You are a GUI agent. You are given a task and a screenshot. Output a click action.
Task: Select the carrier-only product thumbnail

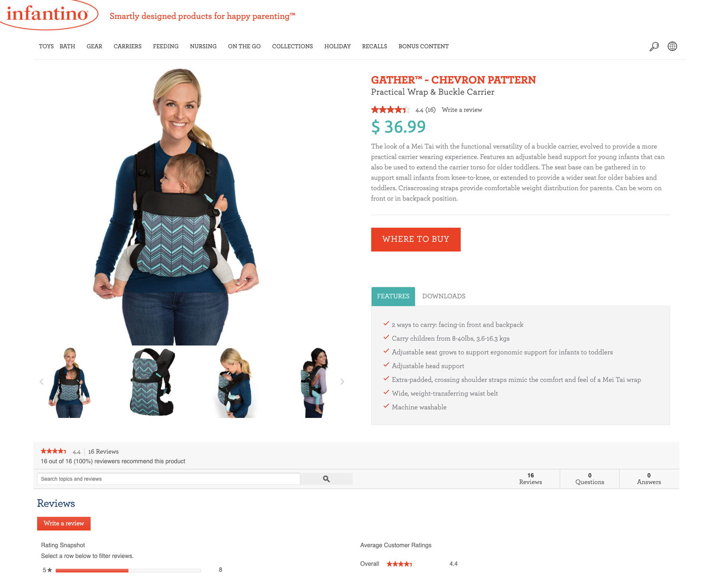click(x=152, y=382)
